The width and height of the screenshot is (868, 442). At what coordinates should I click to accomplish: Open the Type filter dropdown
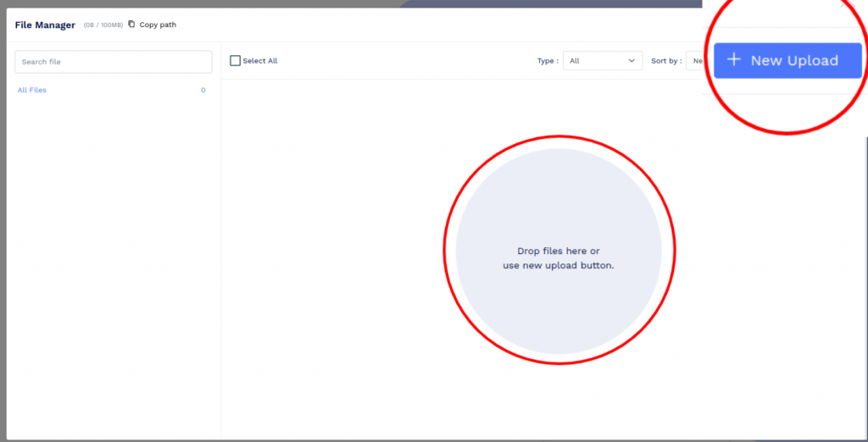tap(602, 61)
